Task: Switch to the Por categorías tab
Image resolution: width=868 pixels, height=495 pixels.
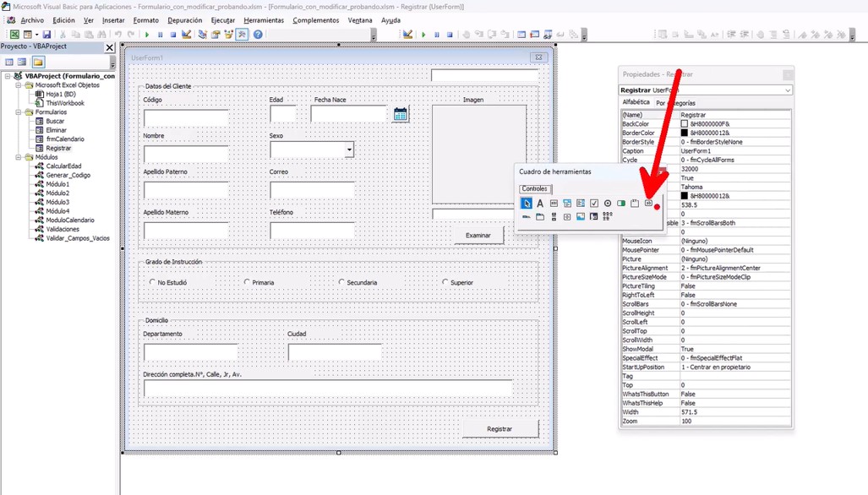Action: [x=676, y=103]
